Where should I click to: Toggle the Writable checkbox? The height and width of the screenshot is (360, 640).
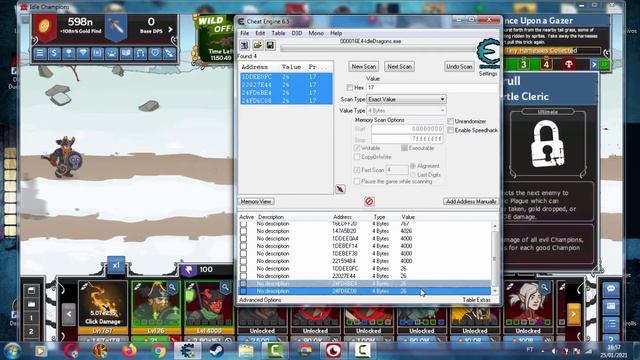(x=357, y=148)
